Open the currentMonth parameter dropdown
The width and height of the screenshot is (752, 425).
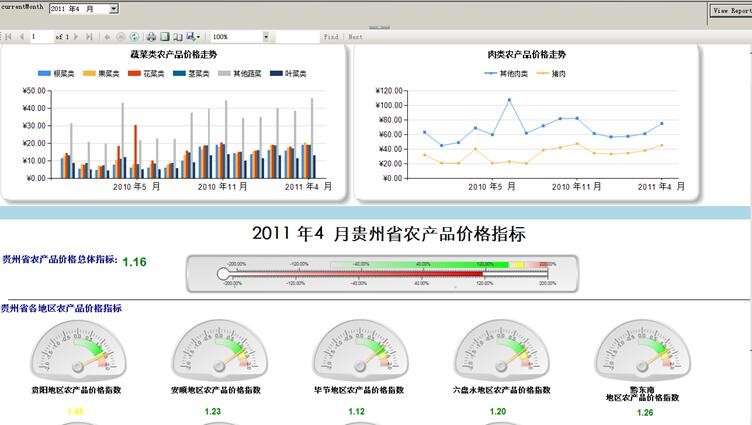113,9
